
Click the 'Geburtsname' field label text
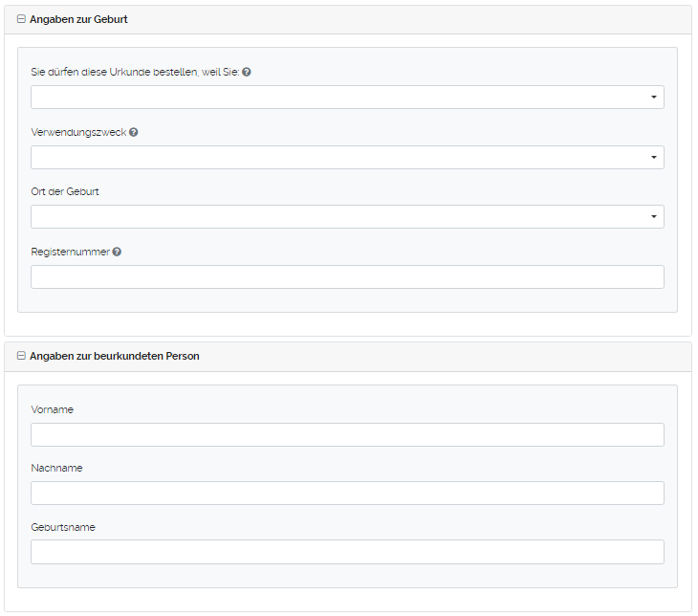tap(63, 527)
